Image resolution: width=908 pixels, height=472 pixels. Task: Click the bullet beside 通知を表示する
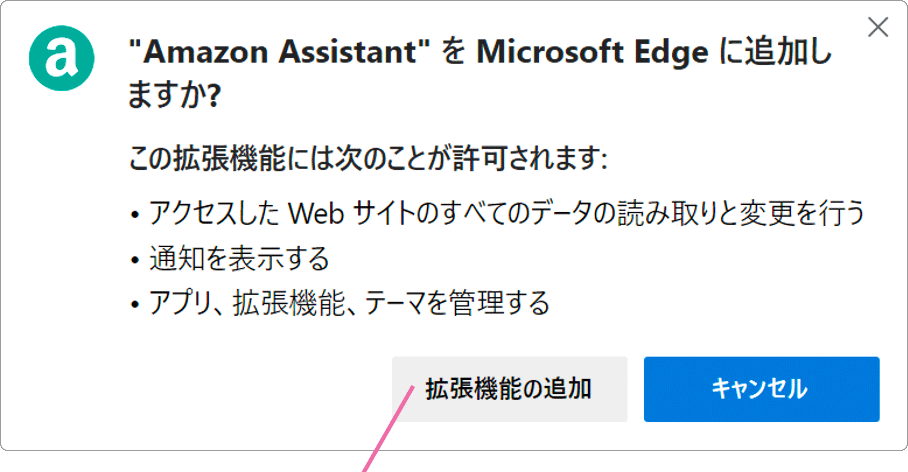pos(135,259)
